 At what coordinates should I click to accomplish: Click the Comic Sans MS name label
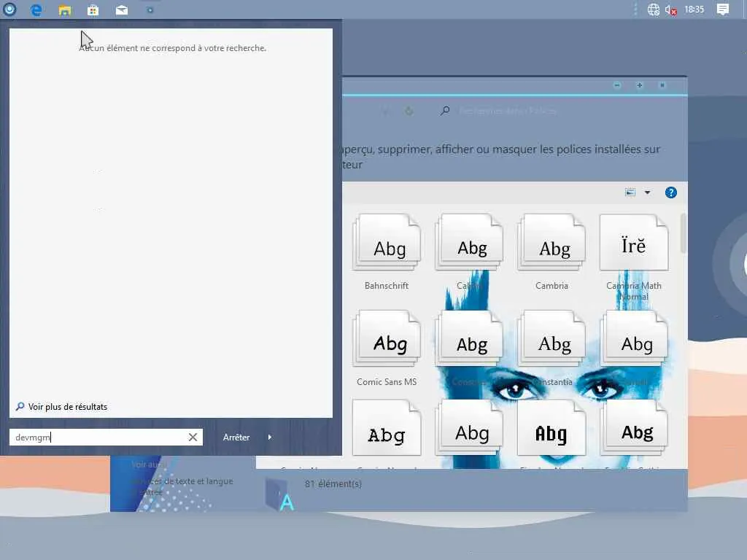[x=387, y=382]
